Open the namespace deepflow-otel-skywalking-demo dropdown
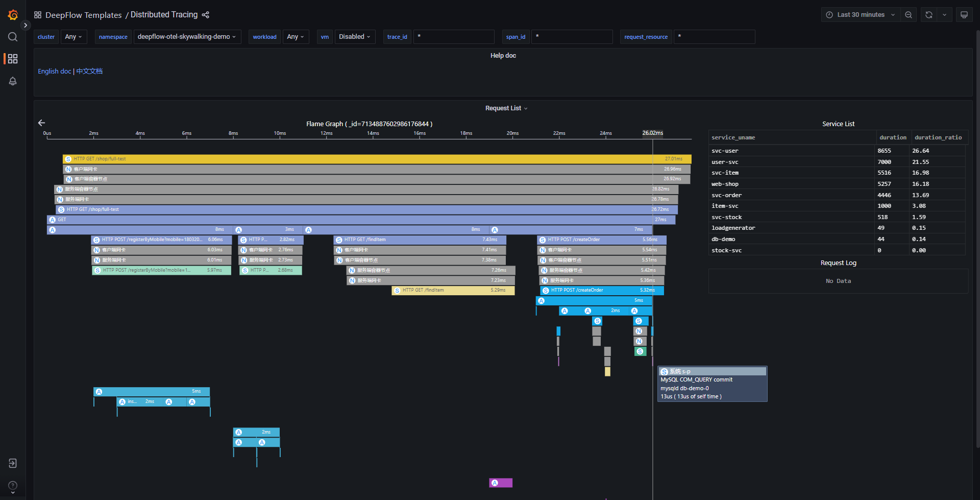Viewport: 980px width, 500px height. click(186, 37)
